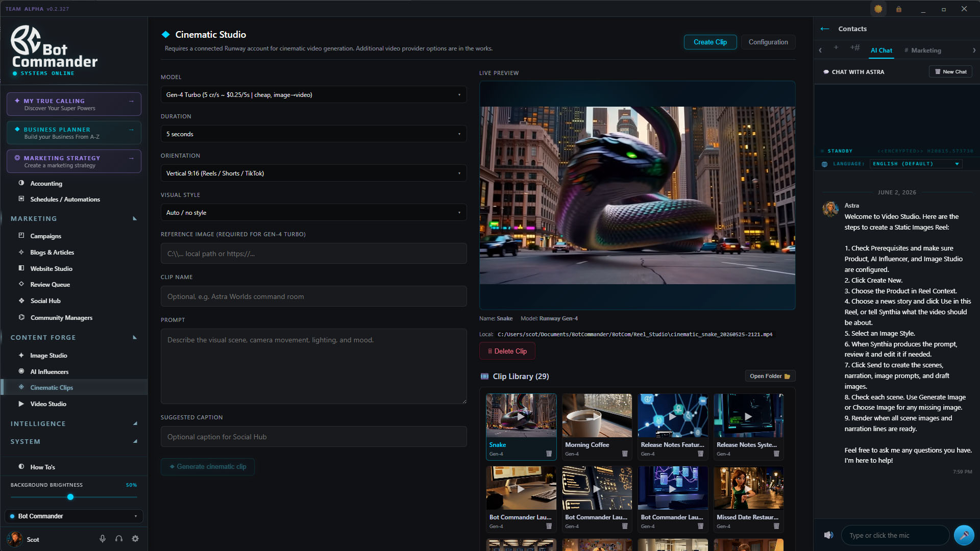
Task: Open the Bot Commander selector dropdown
Action: click(74, 516)
